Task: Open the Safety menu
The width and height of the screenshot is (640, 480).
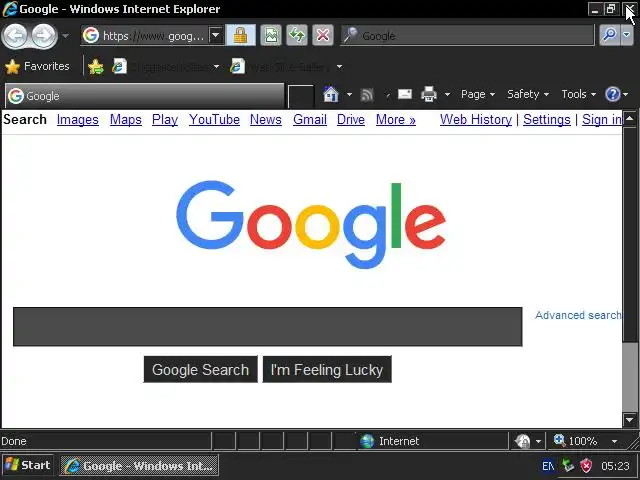Action: click(527, 94)
